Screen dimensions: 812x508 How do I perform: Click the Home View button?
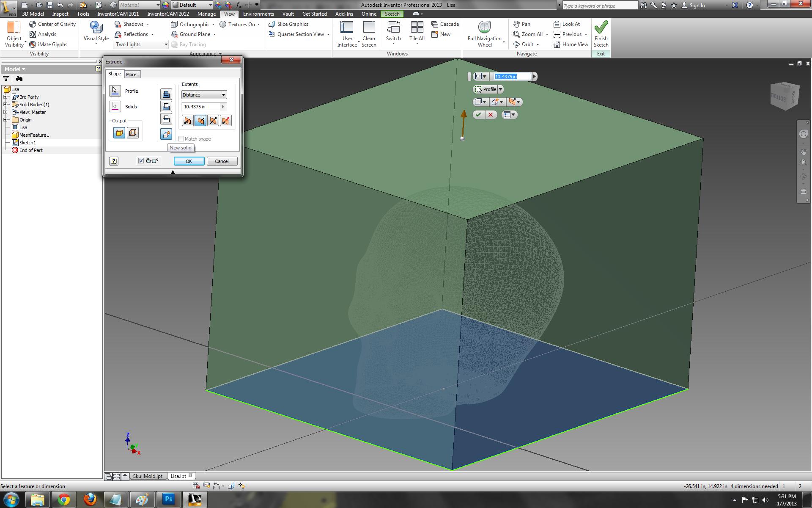(x=571, y=44)
